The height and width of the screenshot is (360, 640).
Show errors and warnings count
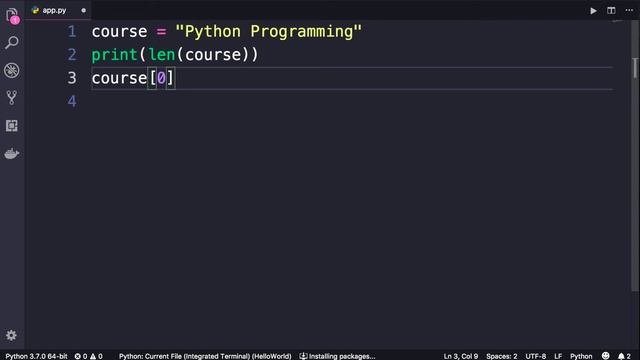point(89,356)
